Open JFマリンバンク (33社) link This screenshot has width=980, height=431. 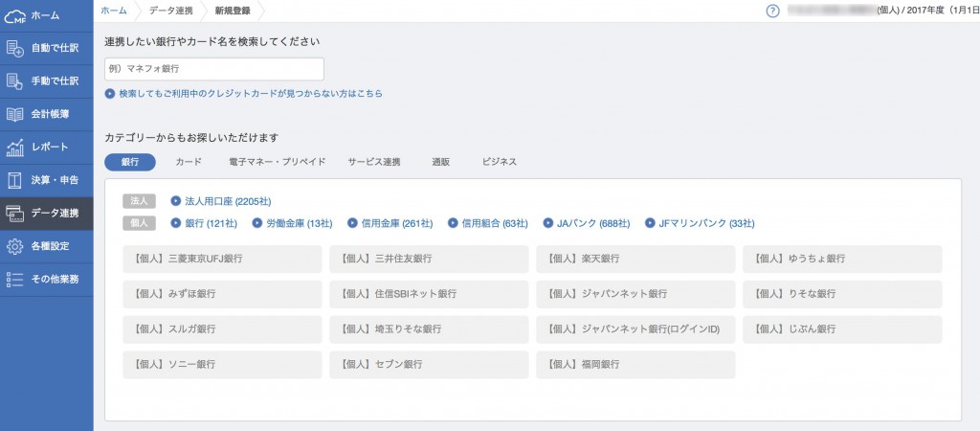point(706,223)
